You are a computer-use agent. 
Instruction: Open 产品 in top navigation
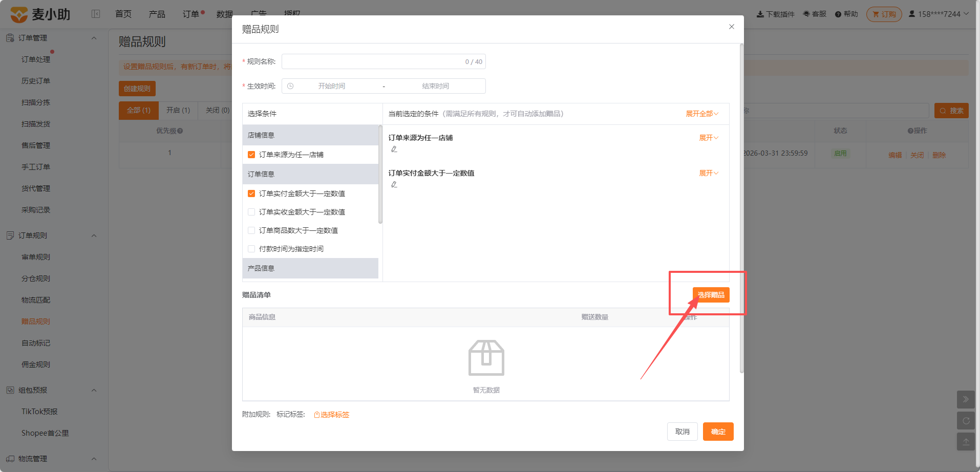157,14
